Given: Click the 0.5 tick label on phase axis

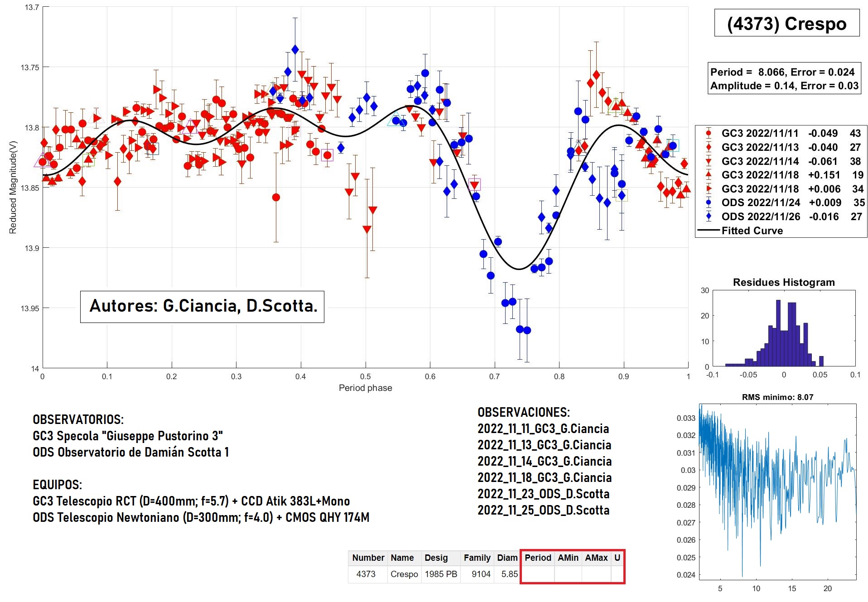Looking at the screenshot, I should (365, 376).
